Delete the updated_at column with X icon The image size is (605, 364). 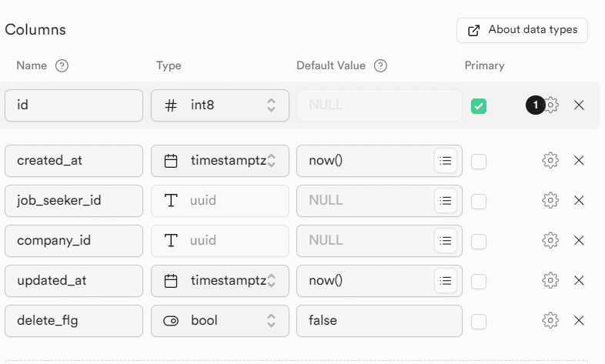pyautogui.click(x=580, y=281)
